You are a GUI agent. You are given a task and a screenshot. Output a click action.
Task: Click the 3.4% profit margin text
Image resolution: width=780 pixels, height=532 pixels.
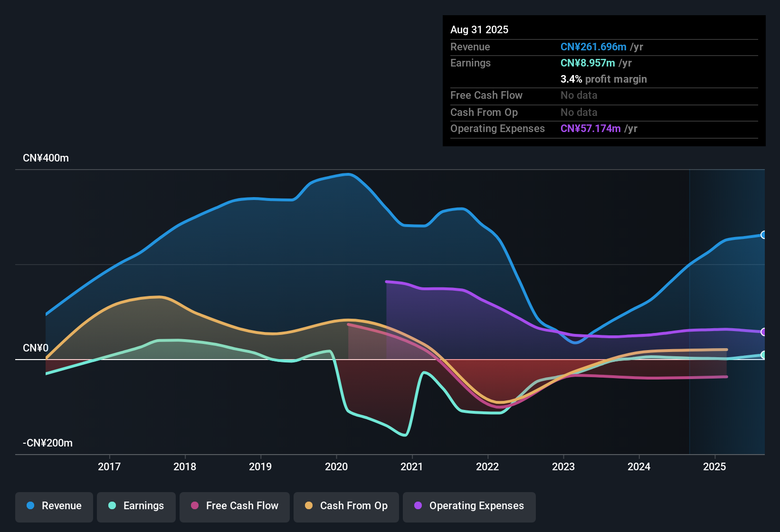603,79
